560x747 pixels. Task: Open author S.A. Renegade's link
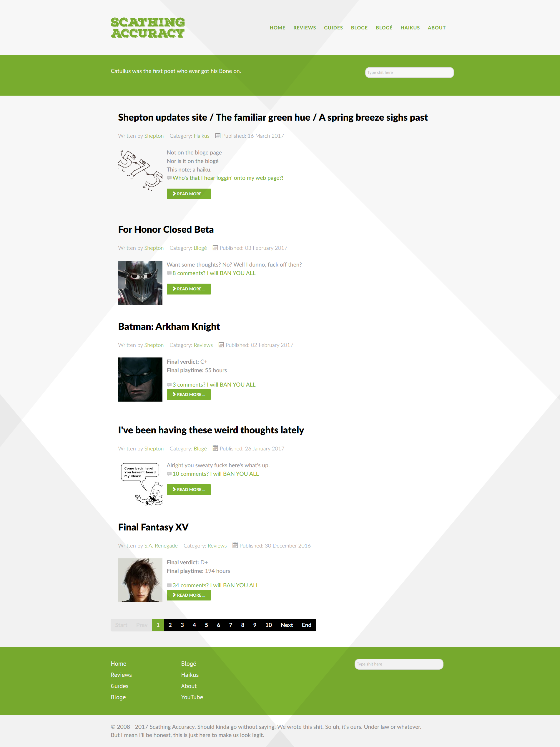click(161, 546)
